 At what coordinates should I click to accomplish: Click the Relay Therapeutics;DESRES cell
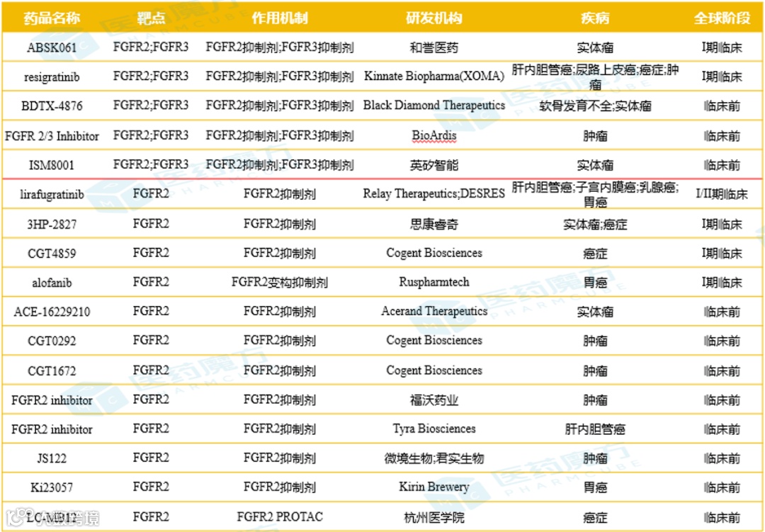pyautogui.click(x=433, y=194)
